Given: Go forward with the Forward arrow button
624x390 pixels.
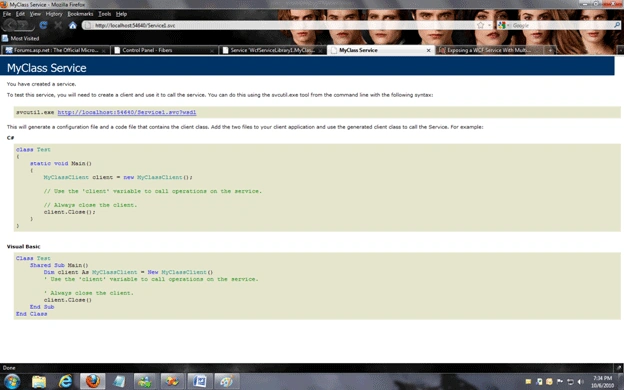Looking at the screenshot, I should [24, 25].
